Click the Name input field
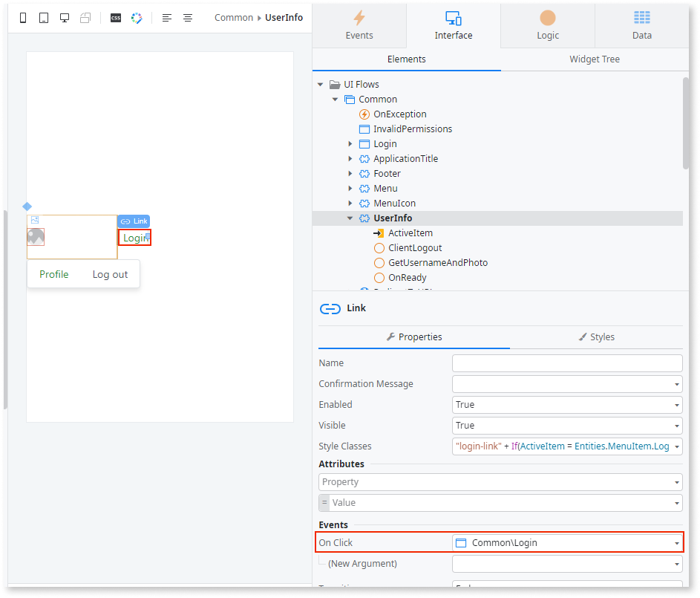This screenshot has height=598, width=700. [x=567, y=363]
